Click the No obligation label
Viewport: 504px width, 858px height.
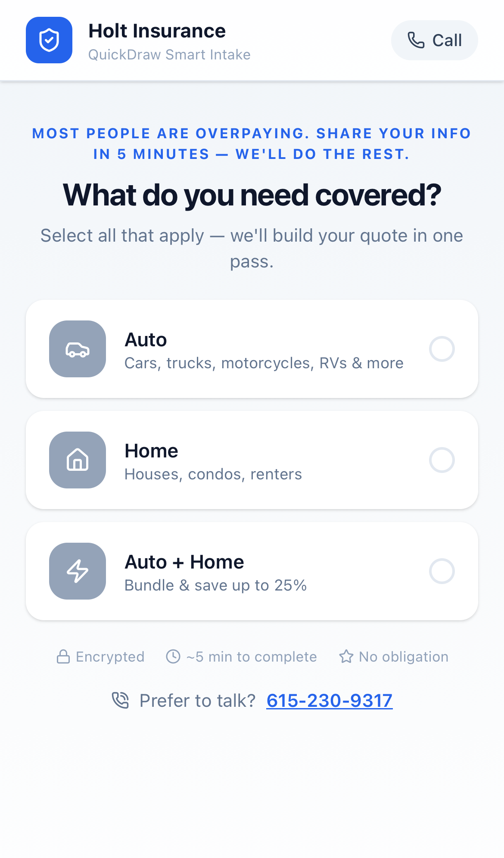click(x=404, y=657)
